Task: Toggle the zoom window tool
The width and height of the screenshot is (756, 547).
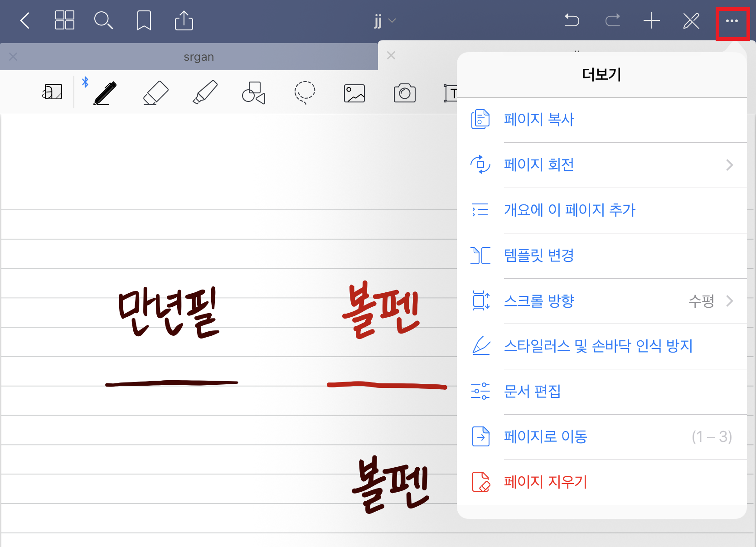Action: tap(52, 92)
